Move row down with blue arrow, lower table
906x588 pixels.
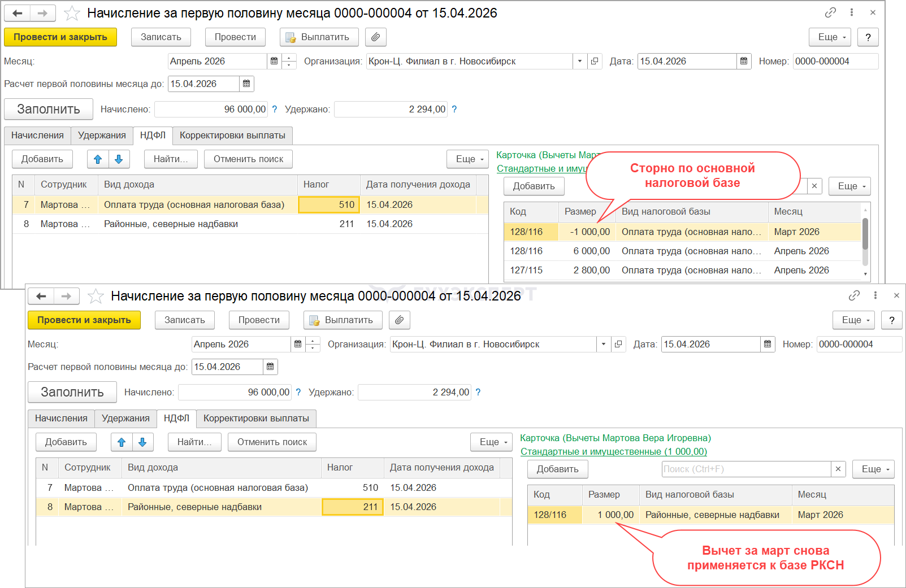point(142,442)
